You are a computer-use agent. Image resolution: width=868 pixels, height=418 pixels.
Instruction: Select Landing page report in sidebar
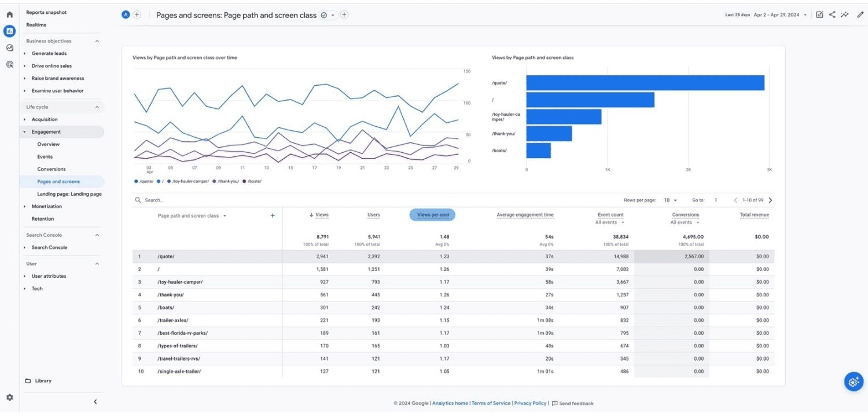point(69,194)
